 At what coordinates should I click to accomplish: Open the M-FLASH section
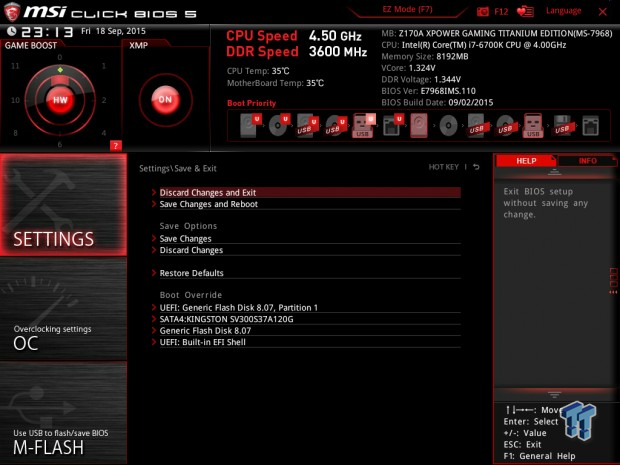(63, 413)
